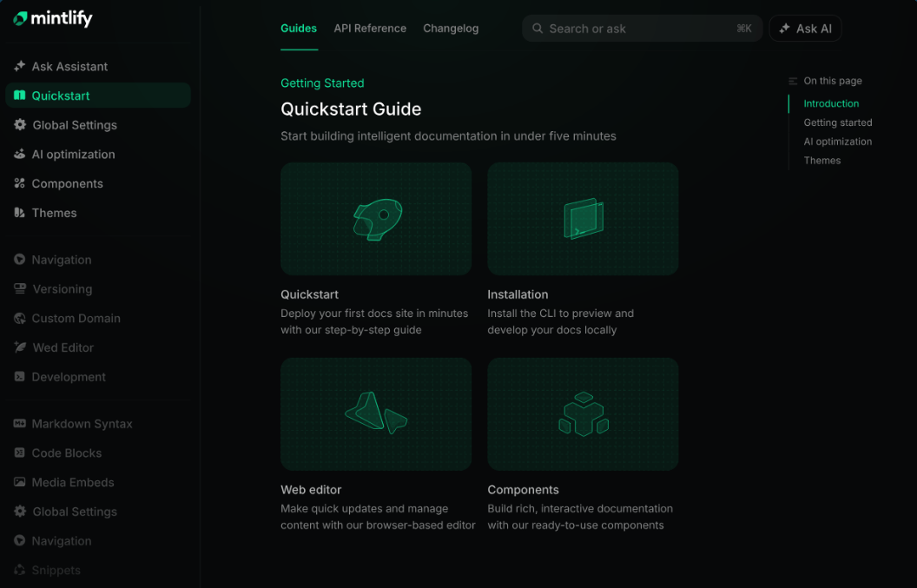
Task: Open Development in the sidebar
Action: [x=97, y=376]
